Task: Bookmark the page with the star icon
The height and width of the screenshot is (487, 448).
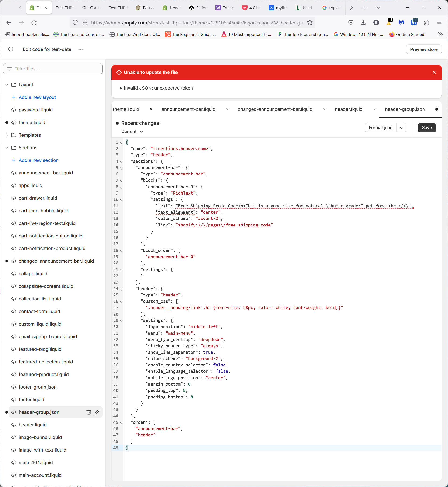Action: (310, 23)
